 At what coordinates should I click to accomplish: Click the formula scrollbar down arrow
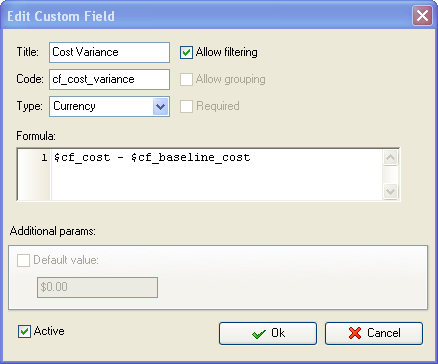click(390, 191)
